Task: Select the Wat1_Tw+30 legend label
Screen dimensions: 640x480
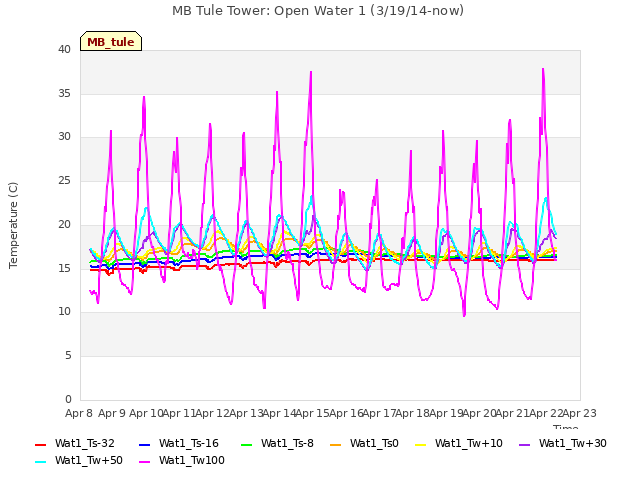Action: [573, 444]
